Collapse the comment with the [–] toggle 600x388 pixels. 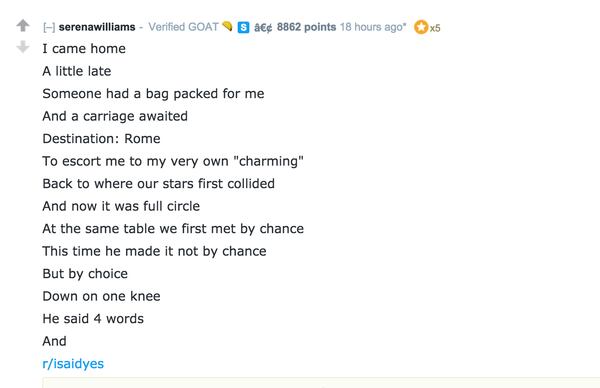49,27
